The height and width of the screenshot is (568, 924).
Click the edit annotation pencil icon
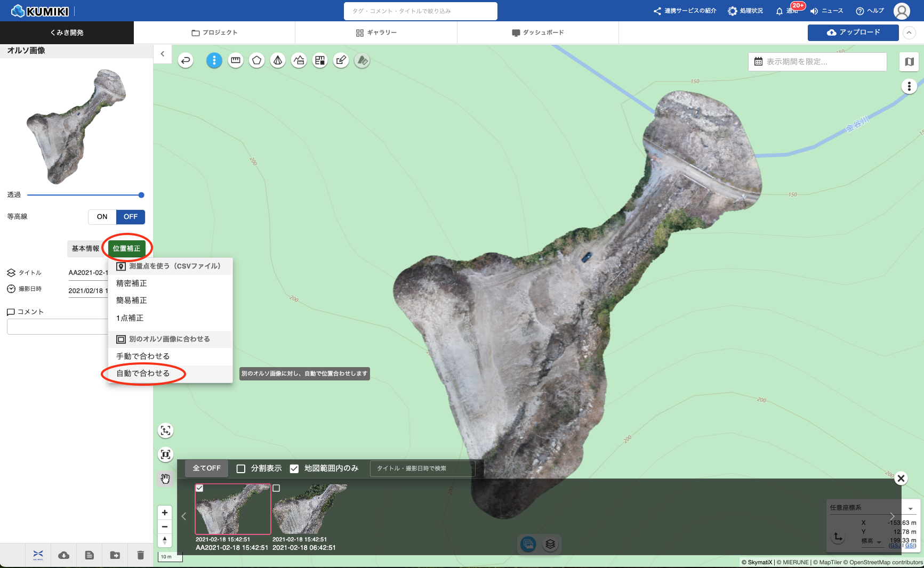(341, 61)
